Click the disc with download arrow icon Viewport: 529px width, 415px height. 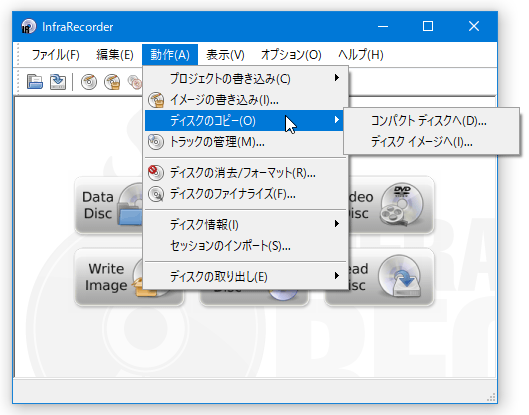[400, 277]
